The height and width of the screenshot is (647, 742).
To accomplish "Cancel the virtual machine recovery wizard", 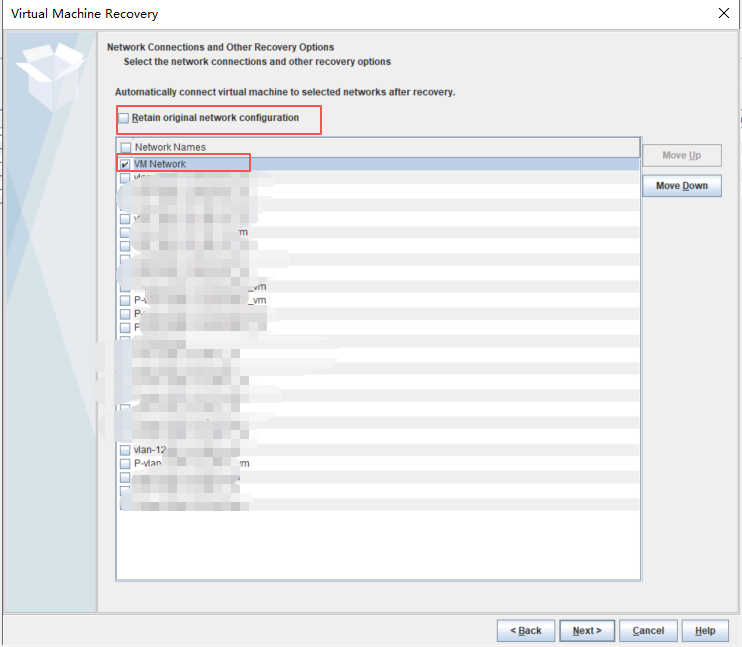I will [648, 631].
